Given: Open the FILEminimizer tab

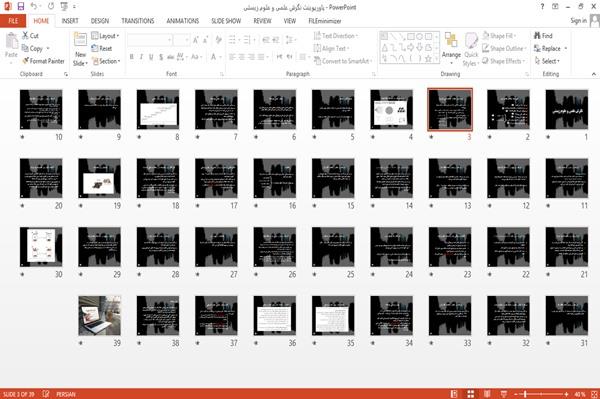Looking at the screenshot, I should (324, 21).
